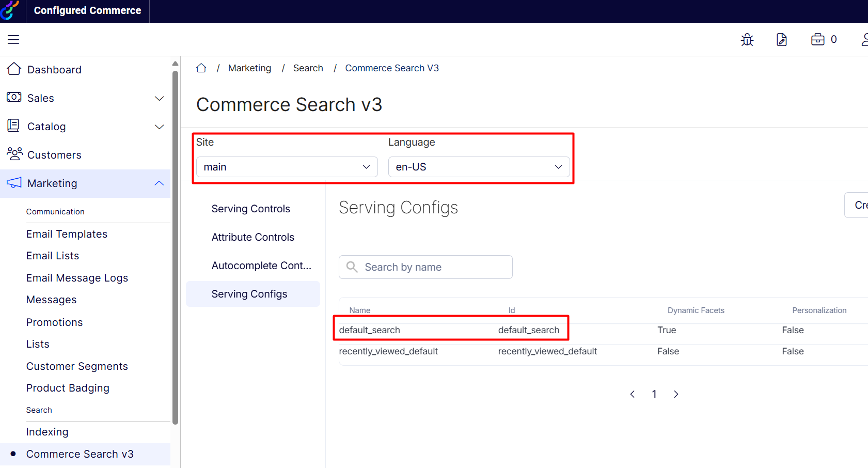Click the Dashboard house icon

point(14,69)
